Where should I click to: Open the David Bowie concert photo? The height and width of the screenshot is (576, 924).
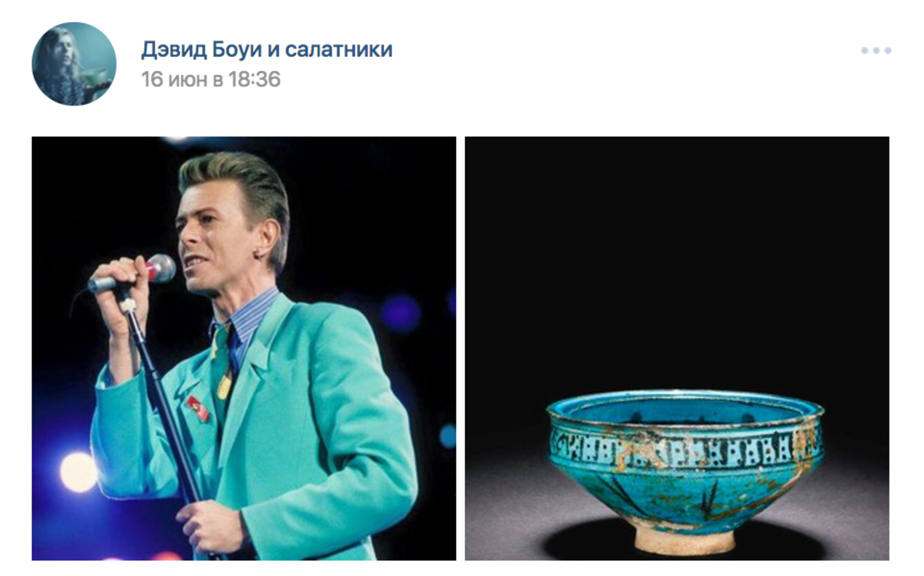(x=244, y=348)
